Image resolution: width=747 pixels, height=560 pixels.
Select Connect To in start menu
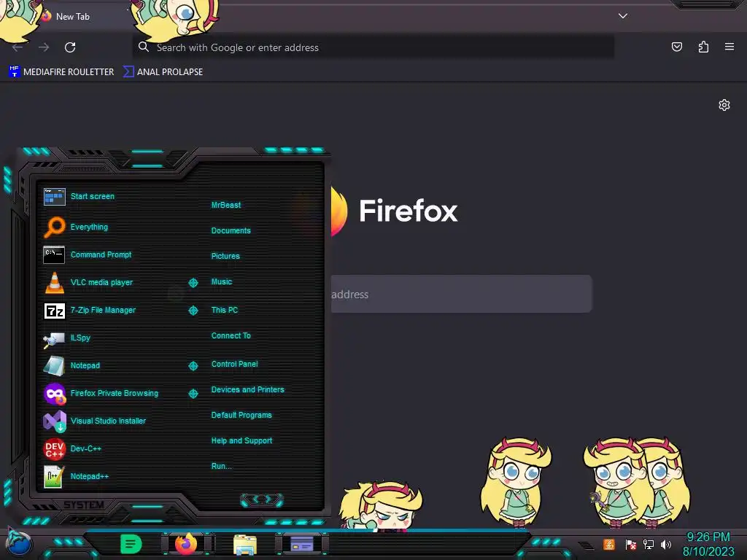coord(231,335)
